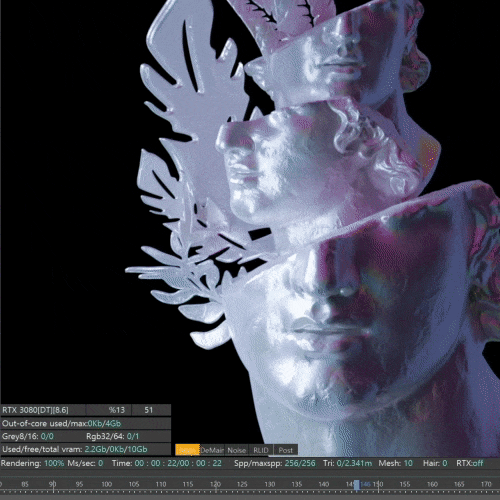Image resolution: width=500 pixels, height=500 pixels.
Task: Move timeline to frame 170
Action: coord(486,484)
